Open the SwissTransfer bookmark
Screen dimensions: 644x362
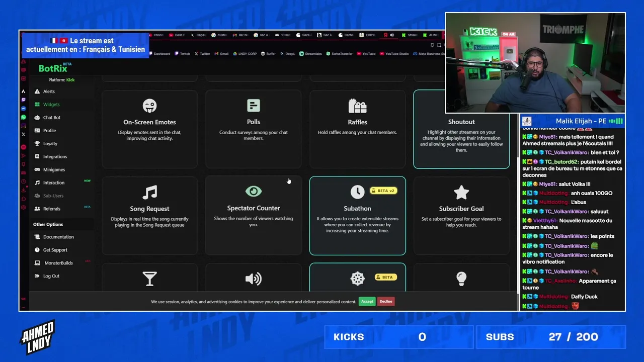[x=340, y=54]
